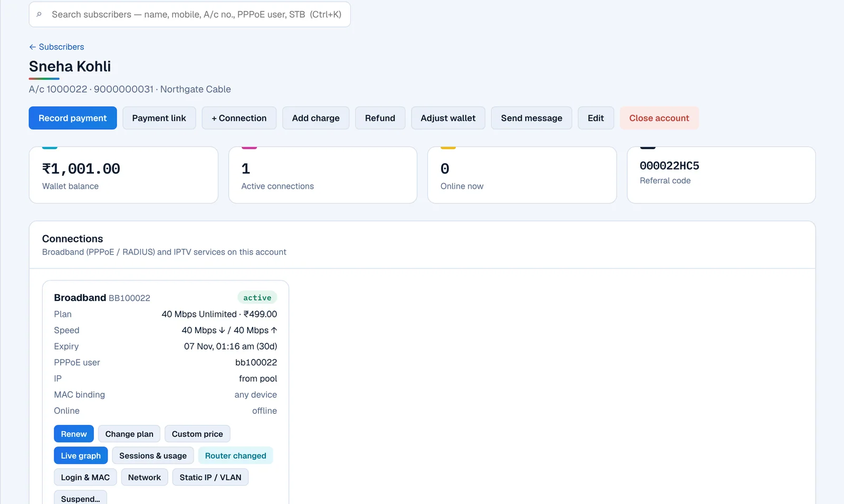Click the offline status value
844x504 pixels.
[x=265, y=411]
